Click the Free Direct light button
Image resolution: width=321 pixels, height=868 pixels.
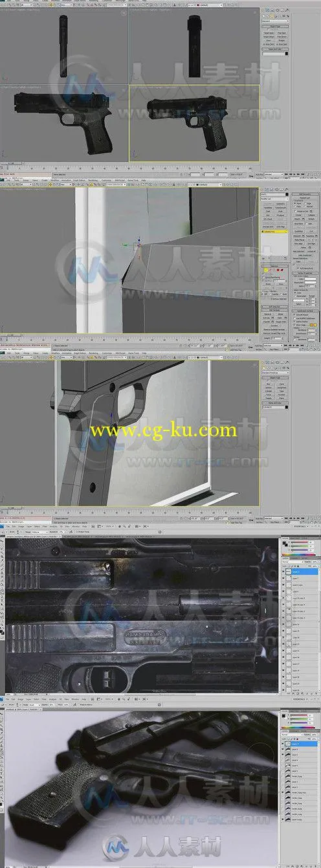(282, 37)
